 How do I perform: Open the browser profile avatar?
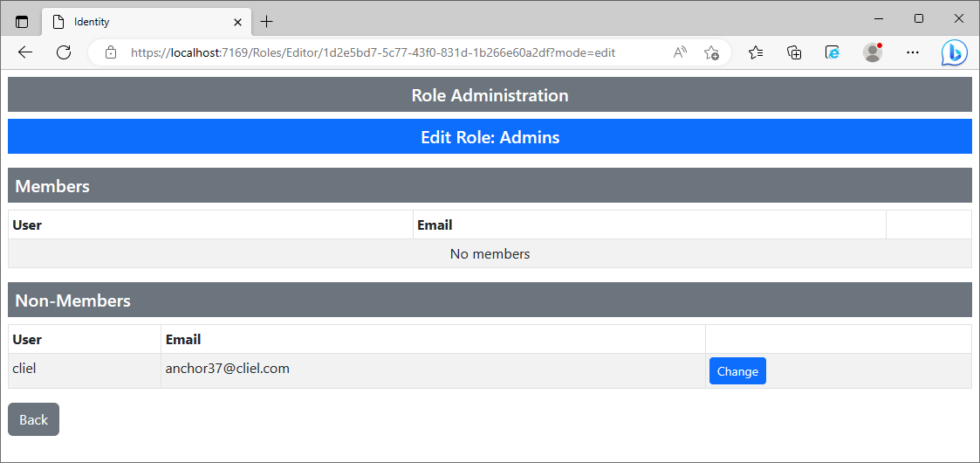click(873, 52)
